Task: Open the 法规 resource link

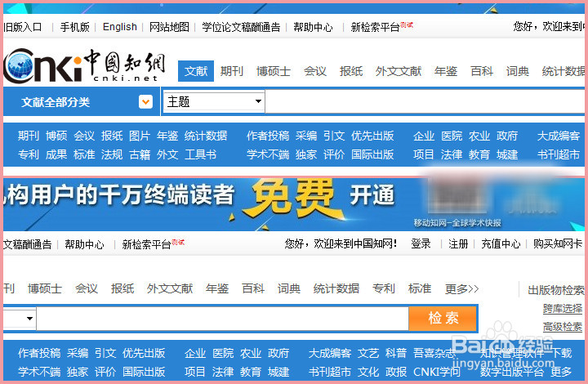Action: (x=112, y=154)
